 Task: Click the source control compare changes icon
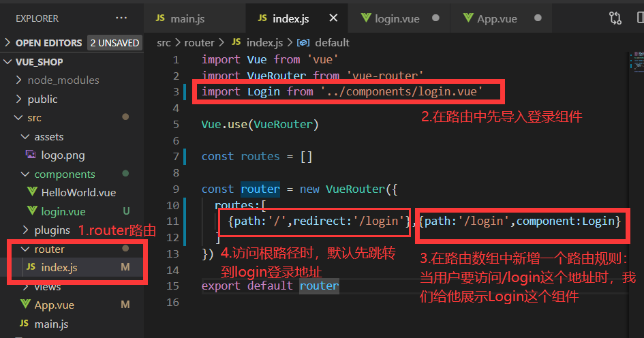[615, 18]
